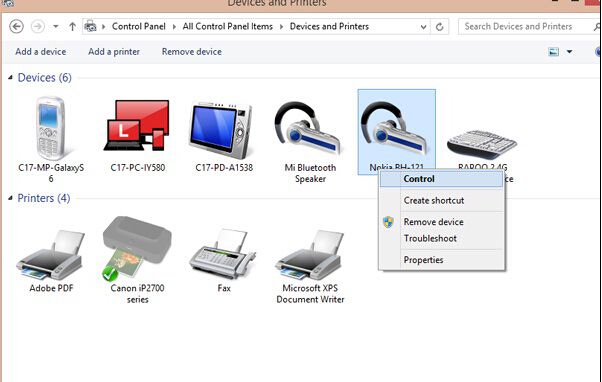Viewport: 602px width, 382px height.
Task: Go back with the Back arrow
Action: pos(16,26)
